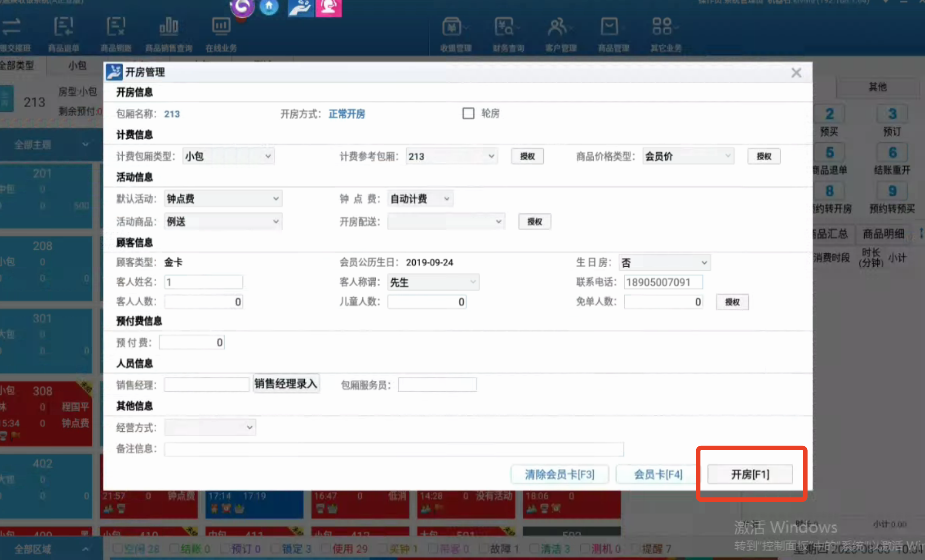Switch to the 其他 tab on right
This screenshot has height=560, width=925.
pos(877,87)
